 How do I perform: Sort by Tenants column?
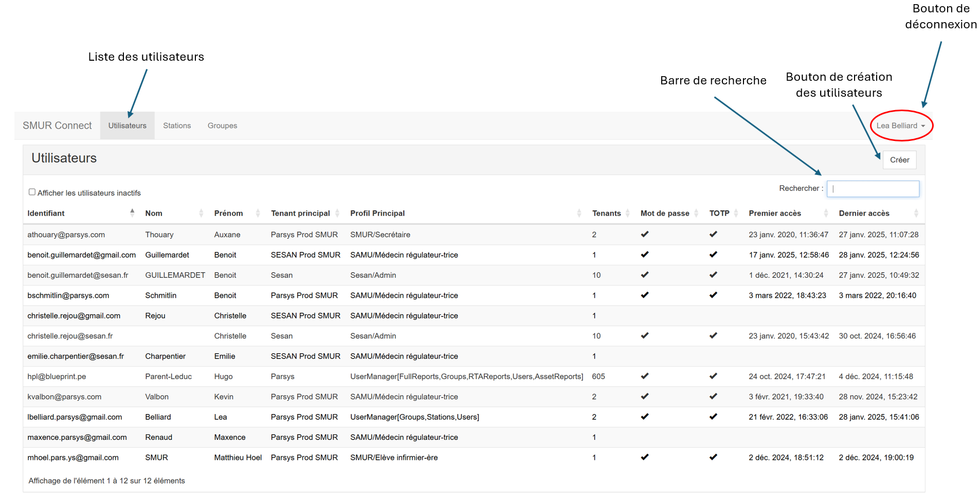coord(611,214)
